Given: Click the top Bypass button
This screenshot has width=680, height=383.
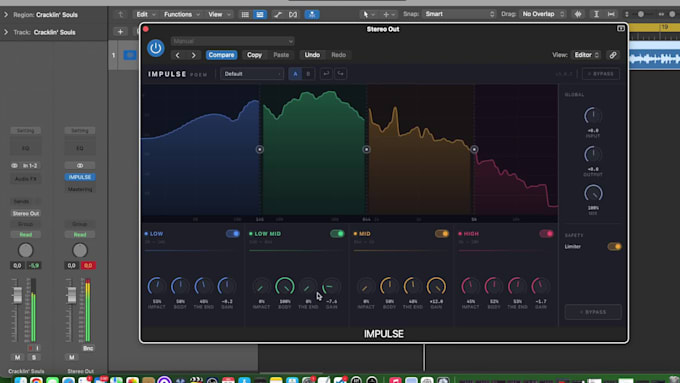Looking at the screenshot, I should (601, 74).
